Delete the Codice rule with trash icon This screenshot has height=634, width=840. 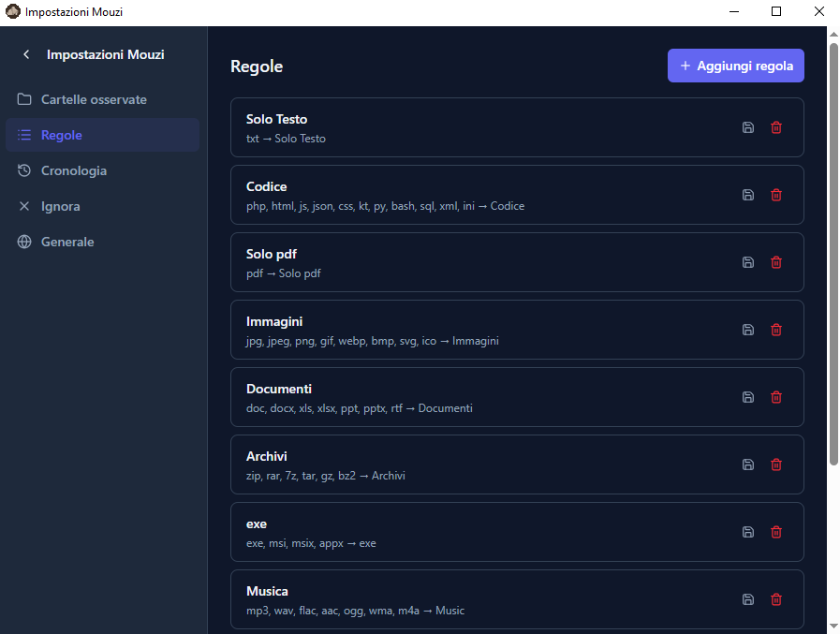click(x=775, y=195)
